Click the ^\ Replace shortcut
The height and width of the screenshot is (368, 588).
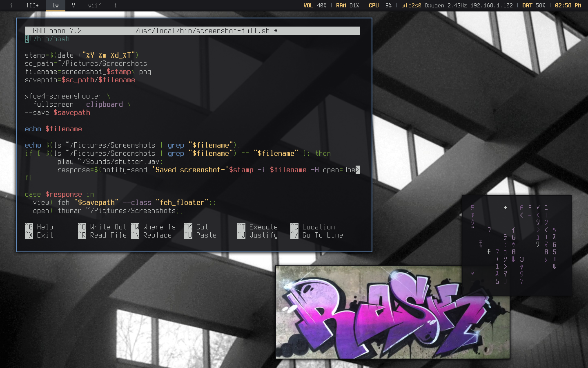[x=151, y=235]
